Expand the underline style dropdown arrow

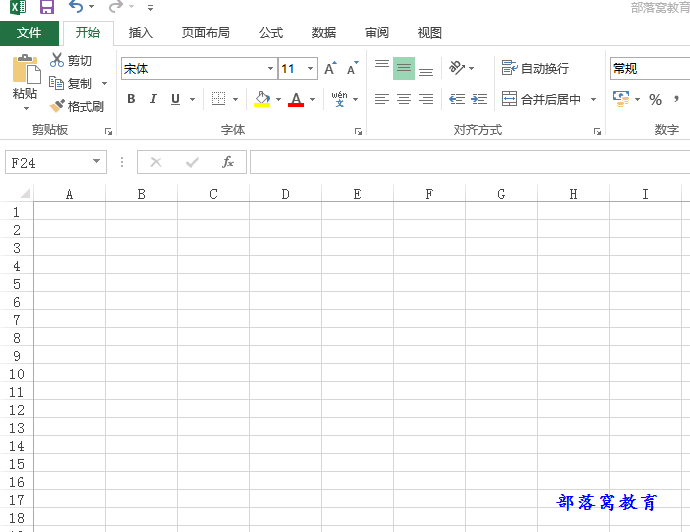192,99
